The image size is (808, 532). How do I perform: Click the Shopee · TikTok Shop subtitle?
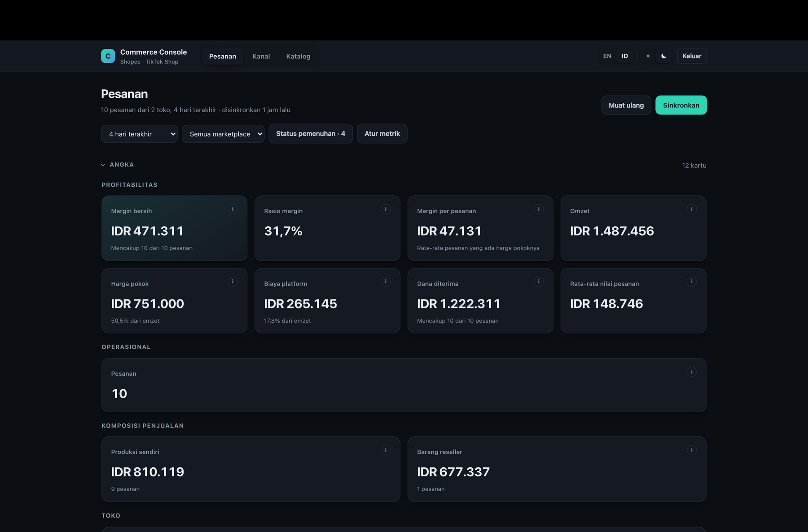pyautogui.click(x=149, y=62)
